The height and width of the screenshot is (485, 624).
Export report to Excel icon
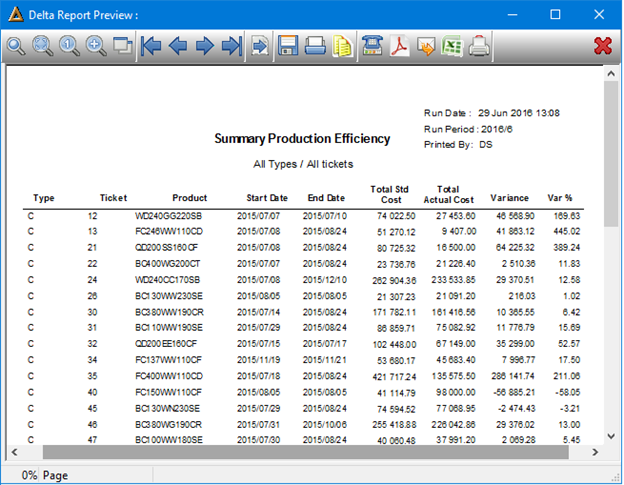point(452,46)
